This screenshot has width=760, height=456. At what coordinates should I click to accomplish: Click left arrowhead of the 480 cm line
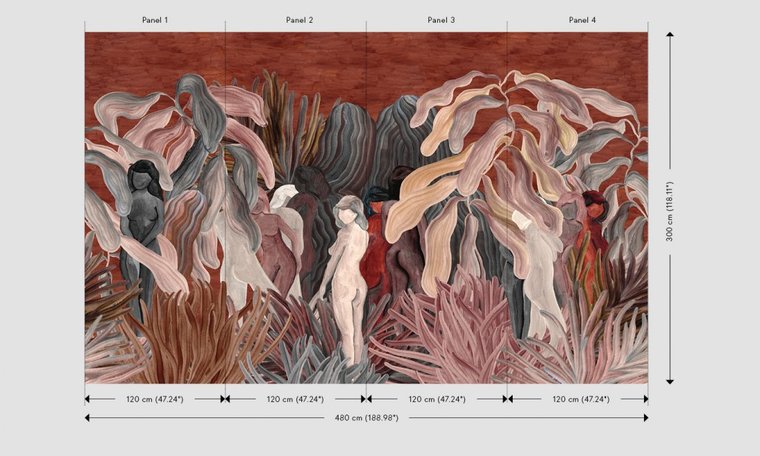[x=88, y=417]
